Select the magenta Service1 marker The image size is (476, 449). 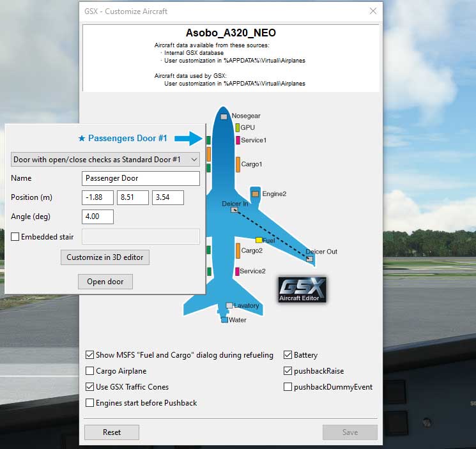[x=238, y=140]
